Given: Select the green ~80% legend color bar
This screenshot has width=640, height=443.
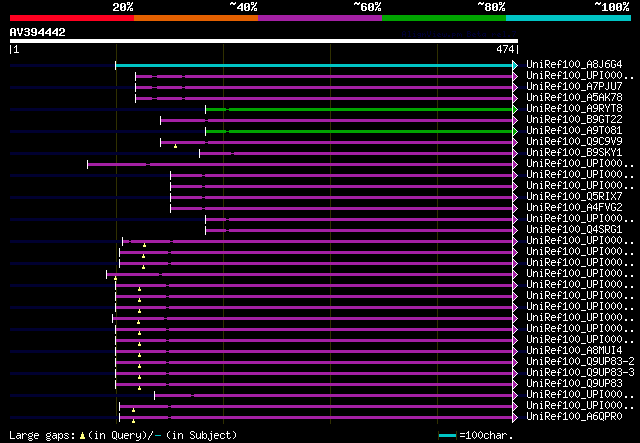Looking at the screenshot, I should [x=444, y=18].
